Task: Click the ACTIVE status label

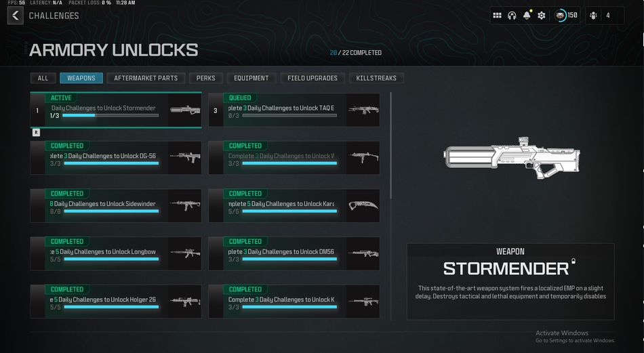Action: (61, 98)
